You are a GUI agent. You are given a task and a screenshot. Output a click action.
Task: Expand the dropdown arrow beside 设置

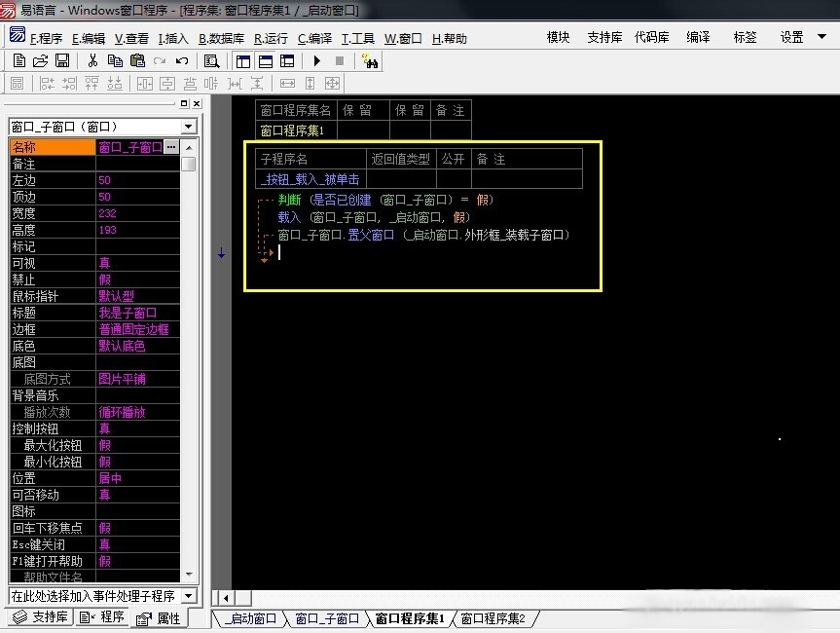point(822,37)
